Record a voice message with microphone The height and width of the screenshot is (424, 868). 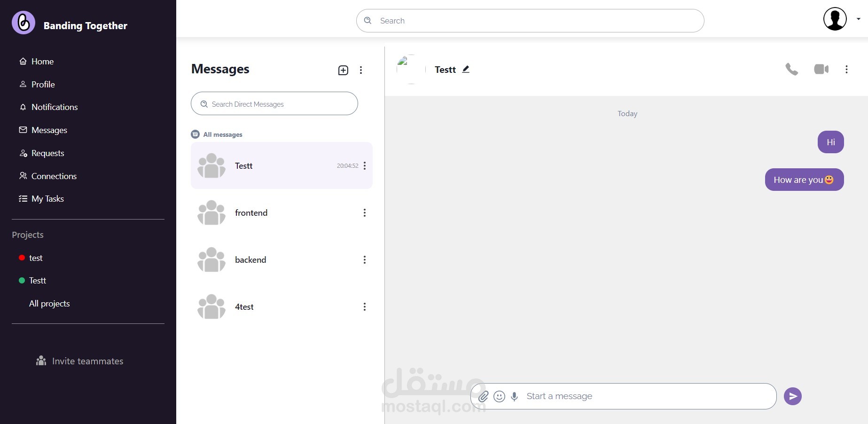click(515, 397)
